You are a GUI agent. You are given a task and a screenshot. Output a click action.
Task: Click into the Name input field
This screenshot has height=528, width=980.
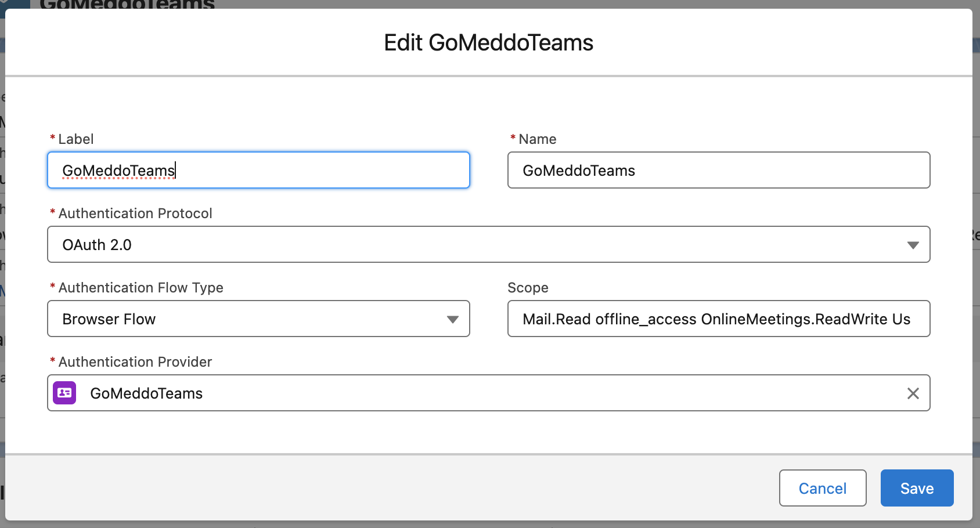(x=718, y=171)
